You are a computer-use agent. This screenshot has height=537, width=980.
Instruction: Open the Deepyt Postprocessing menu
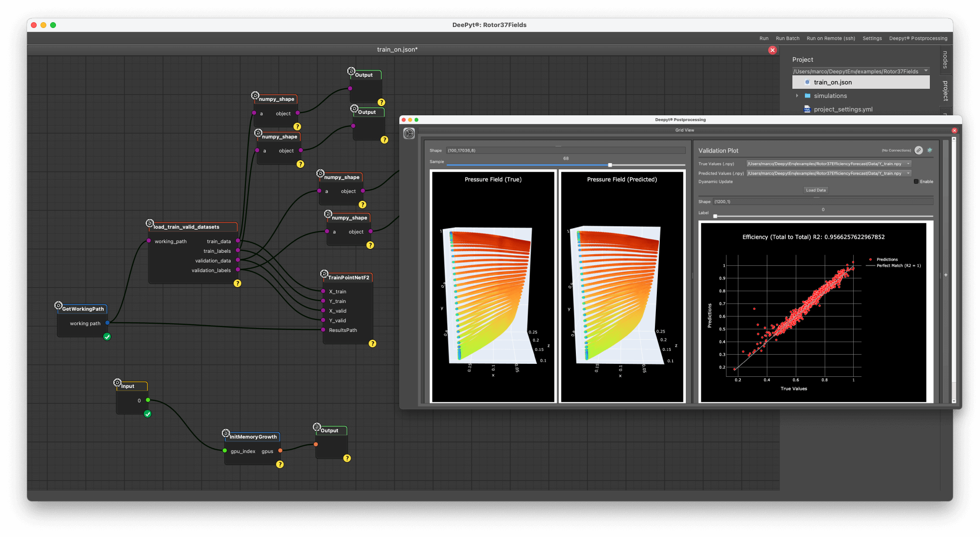[918, 39]
